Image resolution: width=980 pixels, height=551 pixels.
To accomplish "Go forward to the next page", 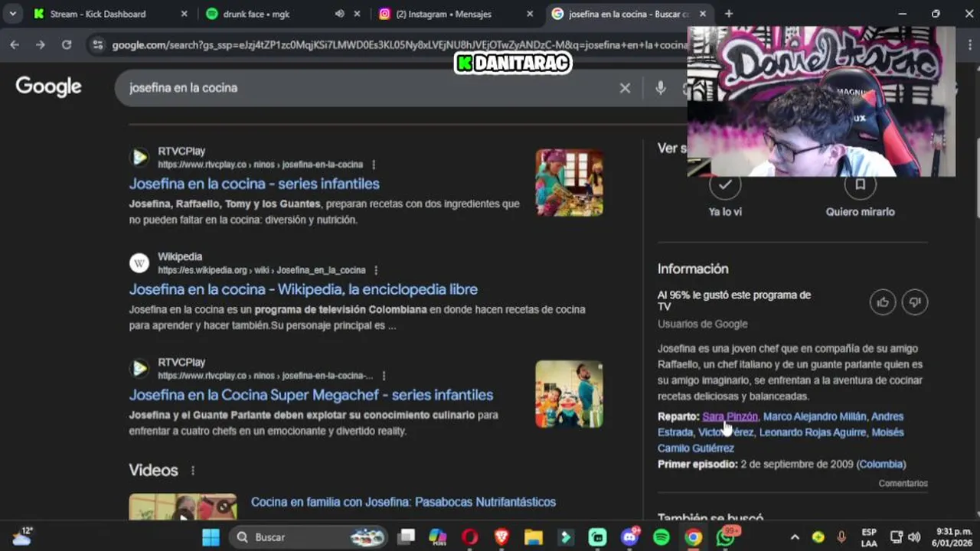I will pyautogui.click(x=41, y=45).
